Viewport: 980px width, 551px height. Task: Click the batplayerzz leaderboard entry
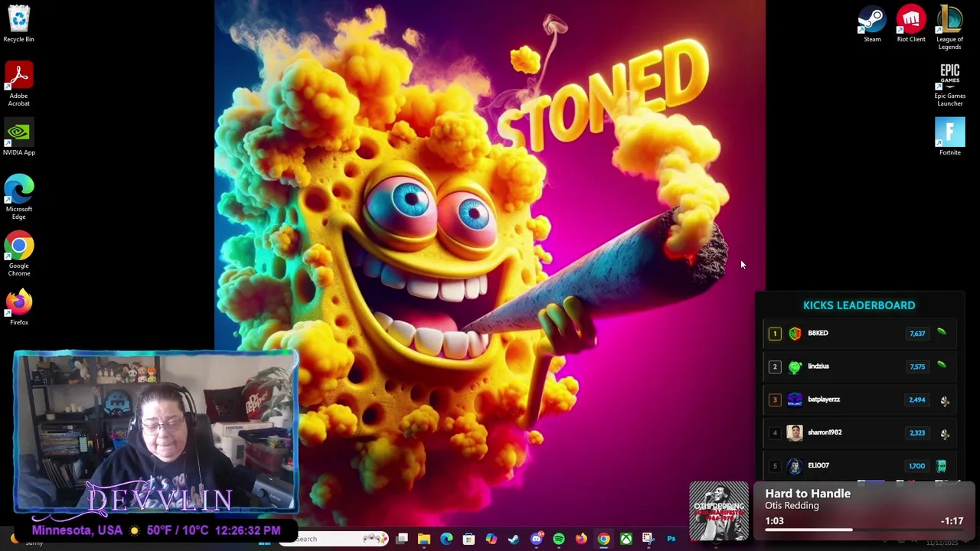point(861,399)
